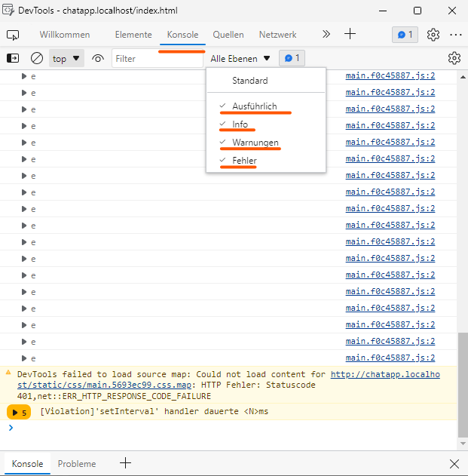Open the DevTools settings gear in the top bar
This screenshot has width=468, height=476.
(x=433, y=35)
